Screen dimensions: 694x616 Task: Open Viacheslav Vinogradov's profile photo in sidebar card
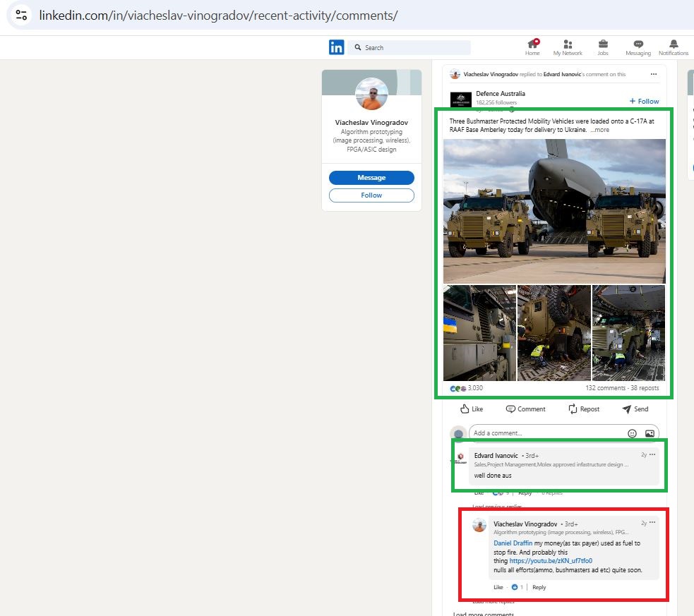[x=372, y=94]
